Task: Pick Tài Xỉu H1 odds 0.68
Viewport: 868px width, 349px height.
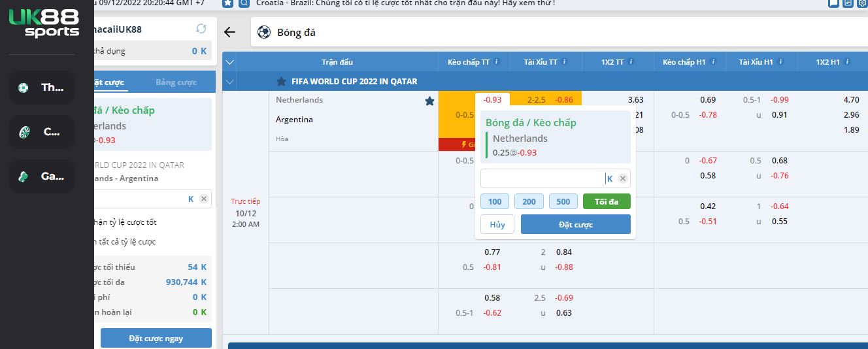Action: [779, 161]
